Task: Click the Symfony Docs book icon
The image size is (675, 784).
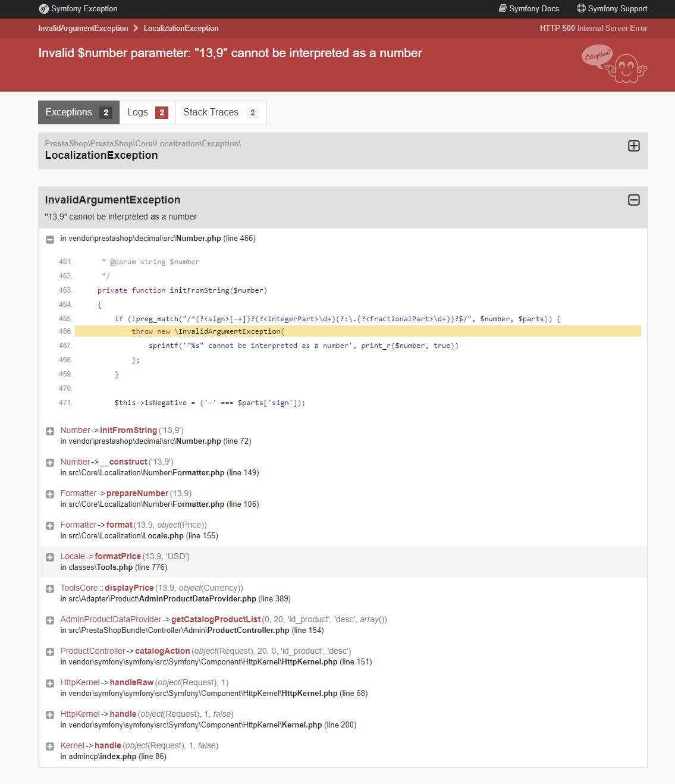Action: [503, 8]
